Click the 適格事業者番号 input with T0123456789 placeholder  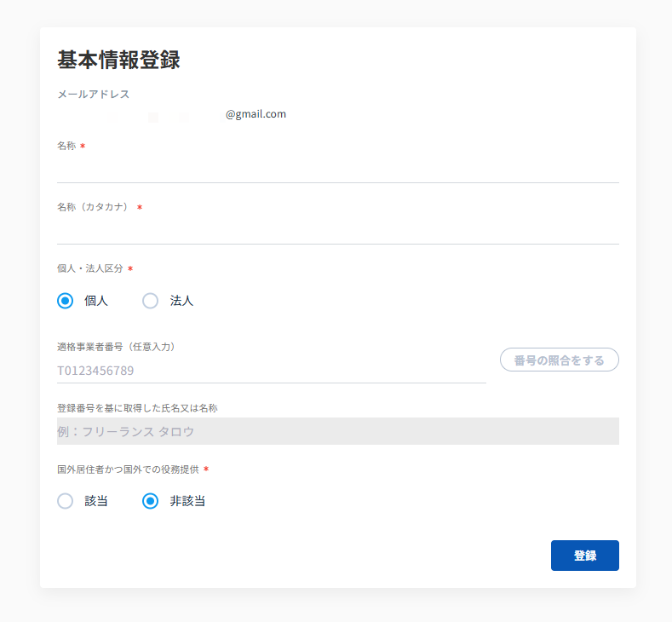tap(271, 371)
